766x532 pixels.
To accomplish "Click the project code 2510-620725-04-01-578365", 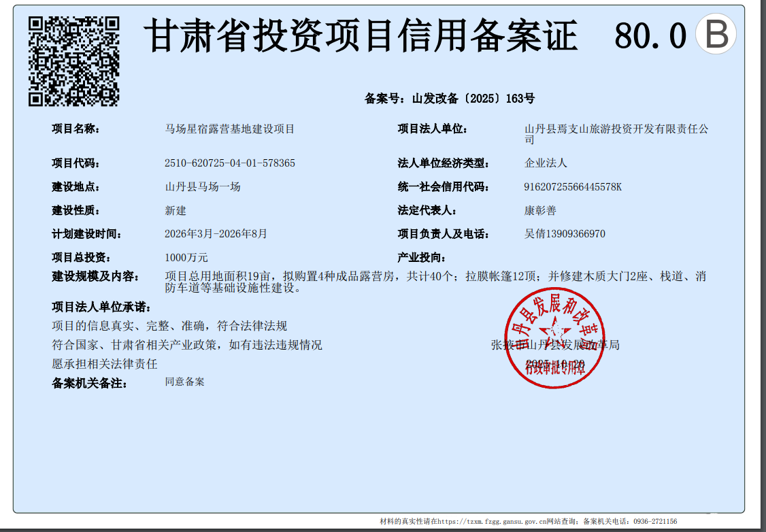I will tap(229, 163).
